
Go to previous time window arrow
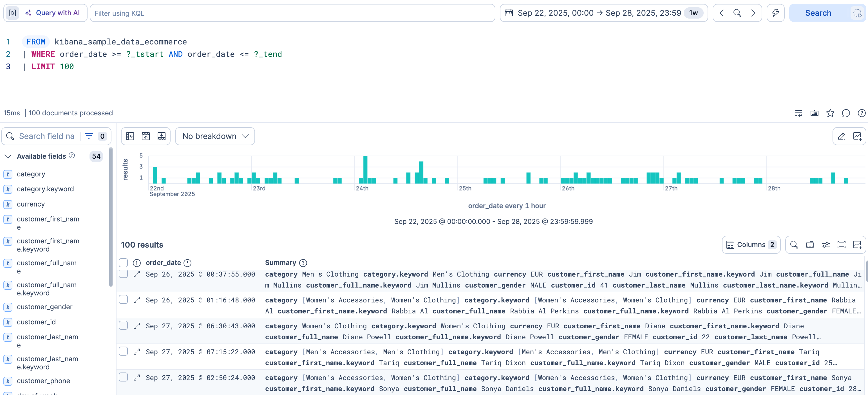click(721, 13)
